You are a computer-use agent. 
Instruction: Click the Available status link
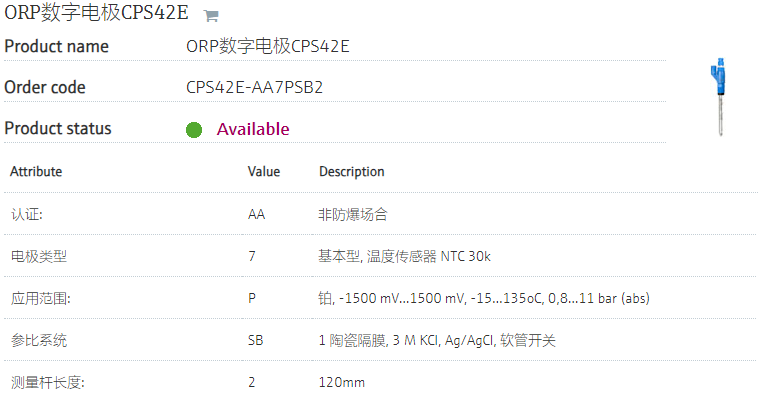(253, 129)
